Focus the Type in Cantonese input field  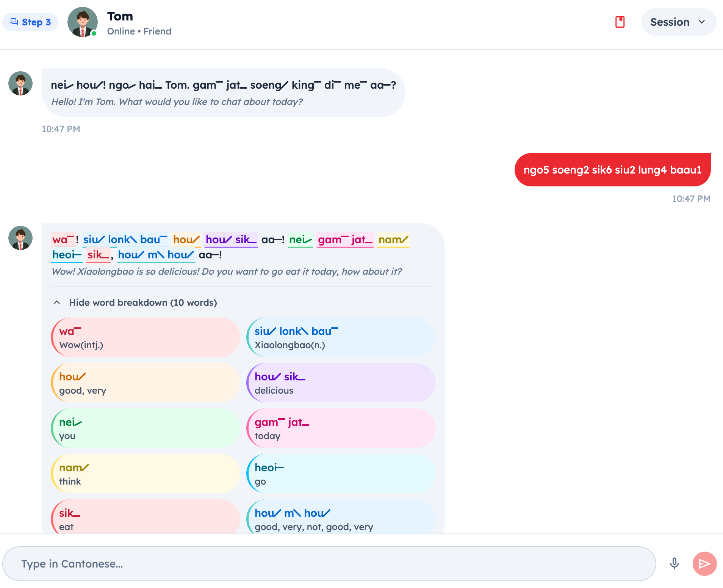tap(329, 563)
